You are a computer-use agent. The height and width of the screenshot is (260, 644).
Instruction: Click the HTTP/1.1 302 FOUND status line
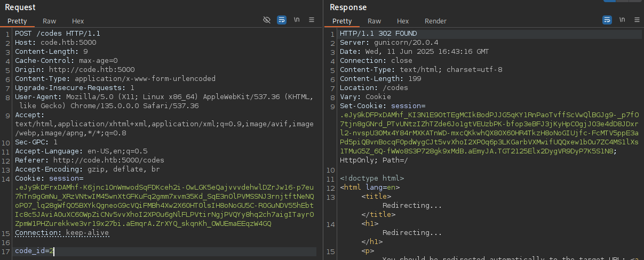point(378,34)
